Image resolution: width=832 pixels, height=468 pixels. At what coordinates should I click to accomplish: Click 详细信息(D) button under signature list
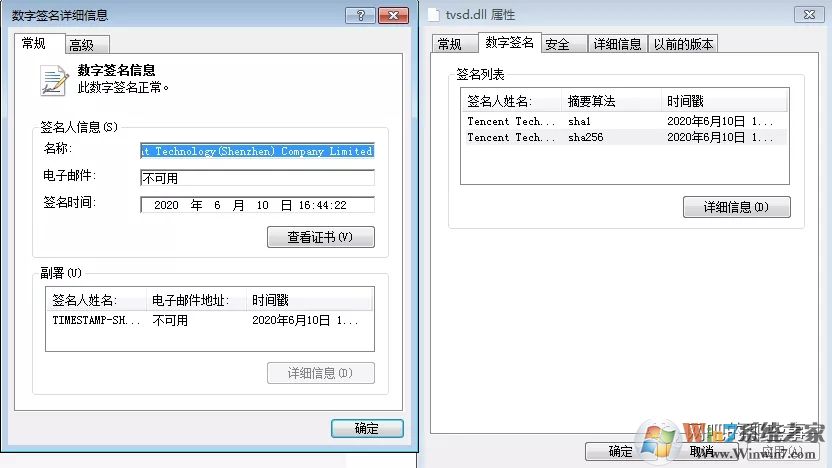(x=736, y=207)
